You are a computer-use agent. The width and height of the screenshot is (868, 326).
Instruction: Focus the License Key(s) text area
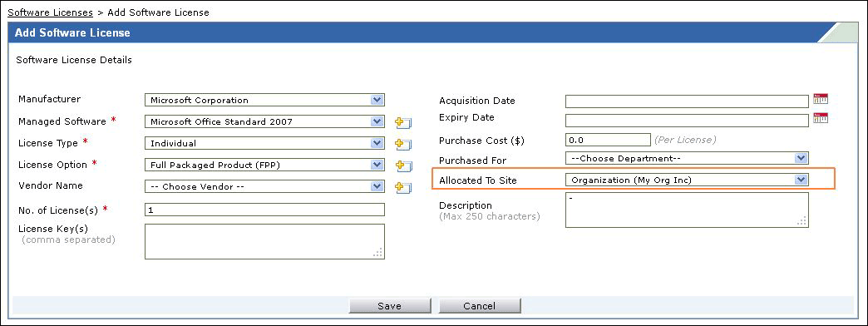[x=264, y=241]
